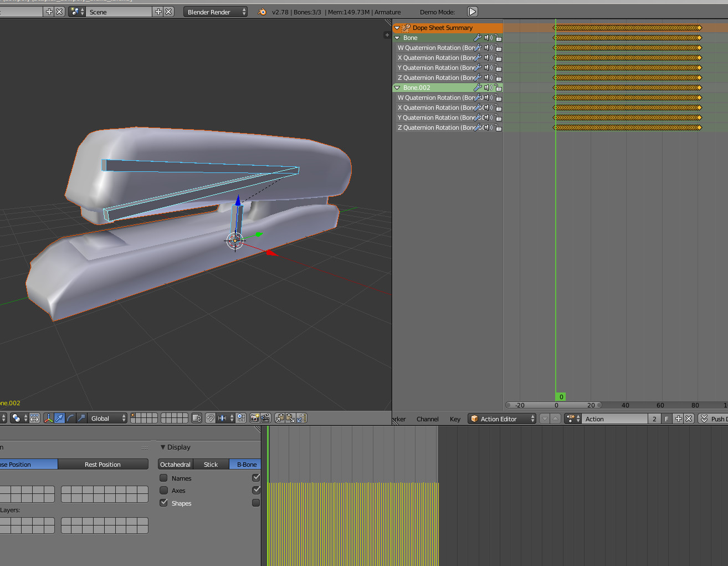The height and width of the screenshot is (566, 728).
Task: Open the Blender Render engine dropdown
Action: [216, 12]
